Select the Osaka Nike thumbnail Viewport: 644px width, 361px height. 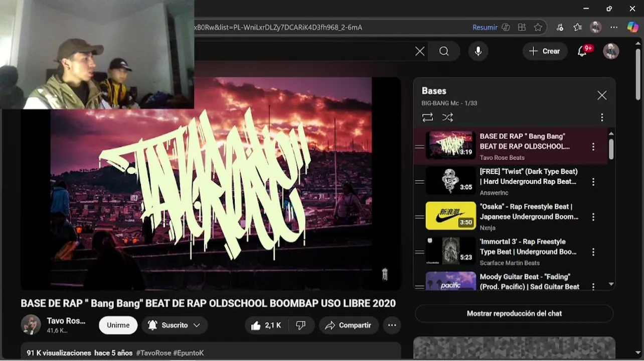(x=450, y=216)
